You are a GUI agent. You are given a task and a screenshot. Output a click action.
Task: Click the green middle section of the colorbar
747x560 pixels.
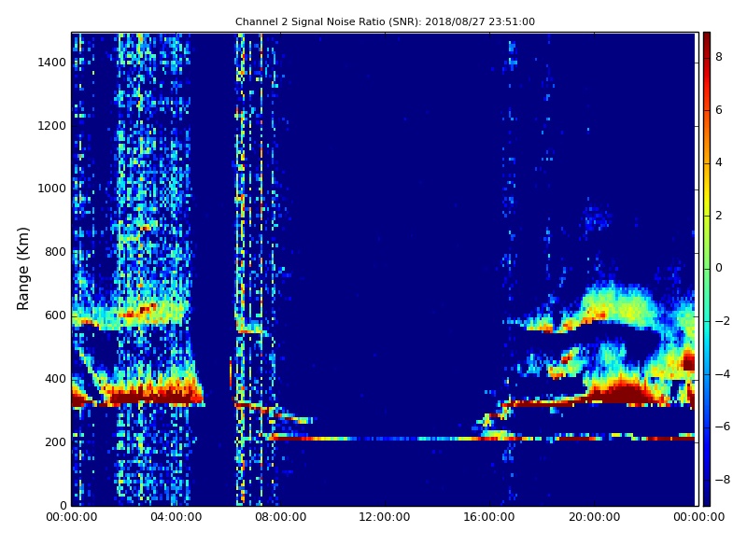(x=707, y=269)
